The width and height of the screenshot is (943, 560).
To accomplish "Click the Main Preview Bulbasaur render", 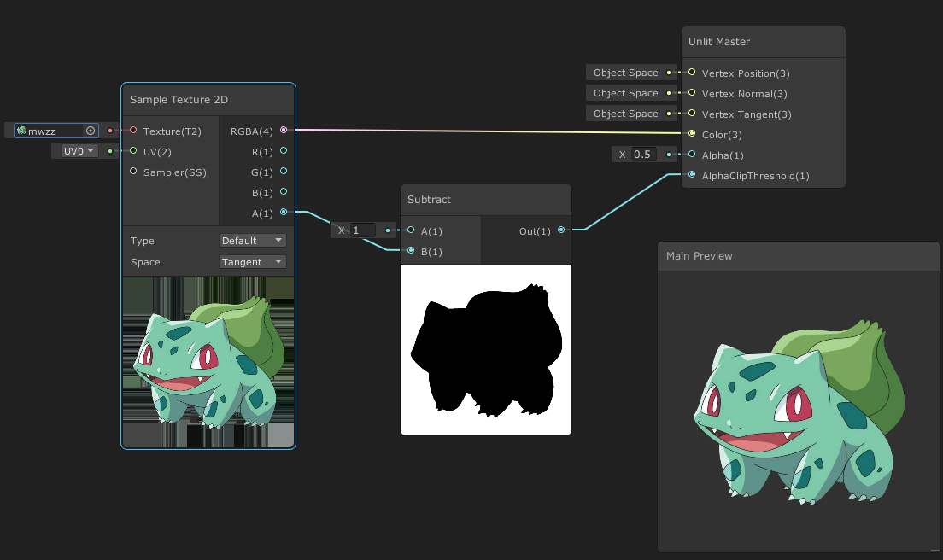I will click(x=798, y=412).
